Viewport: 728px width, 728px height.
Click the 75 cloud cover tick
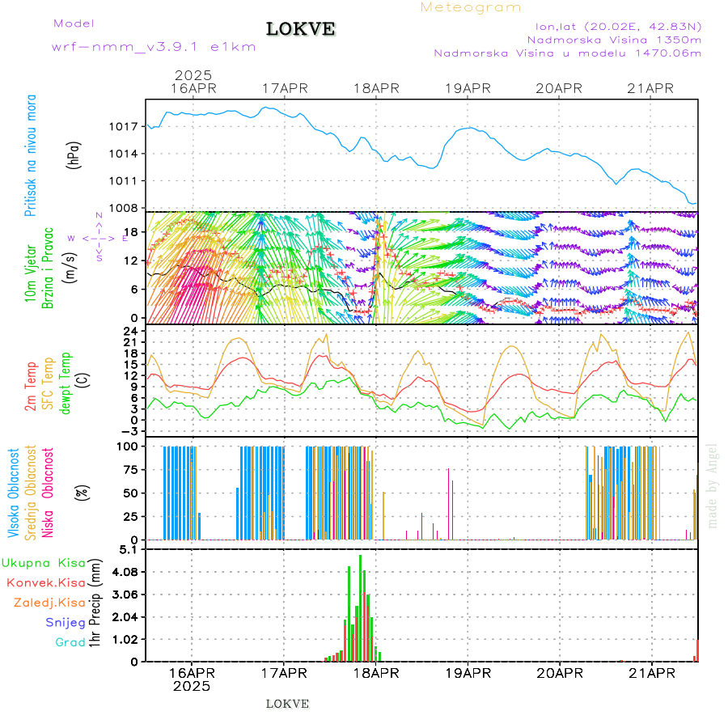click(131, 470)
